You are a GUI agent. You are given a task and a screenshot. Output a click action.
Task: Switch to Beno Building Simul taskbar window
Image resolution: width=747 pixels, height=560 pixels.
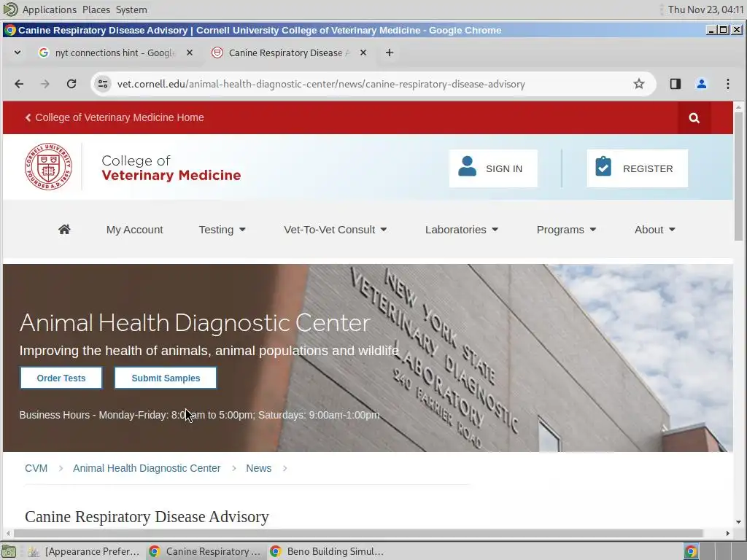pyautogui.click(x=328, y=551)
